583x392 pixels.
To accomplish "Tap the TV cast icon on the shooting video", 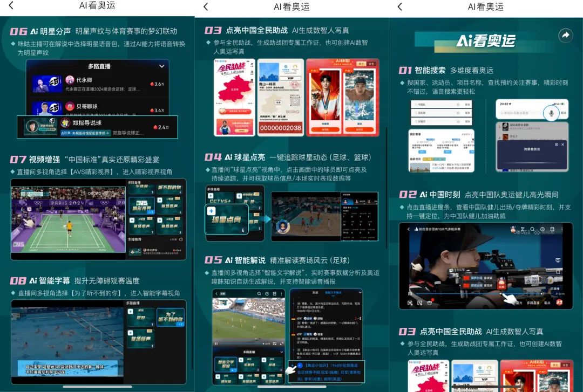I will point(558,260).
